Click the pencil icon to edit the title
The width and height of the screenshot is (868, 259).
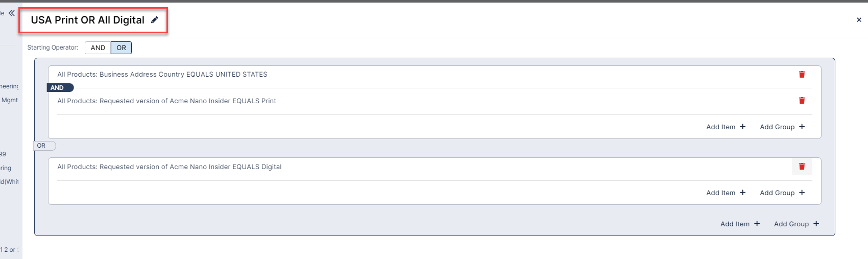155,20
